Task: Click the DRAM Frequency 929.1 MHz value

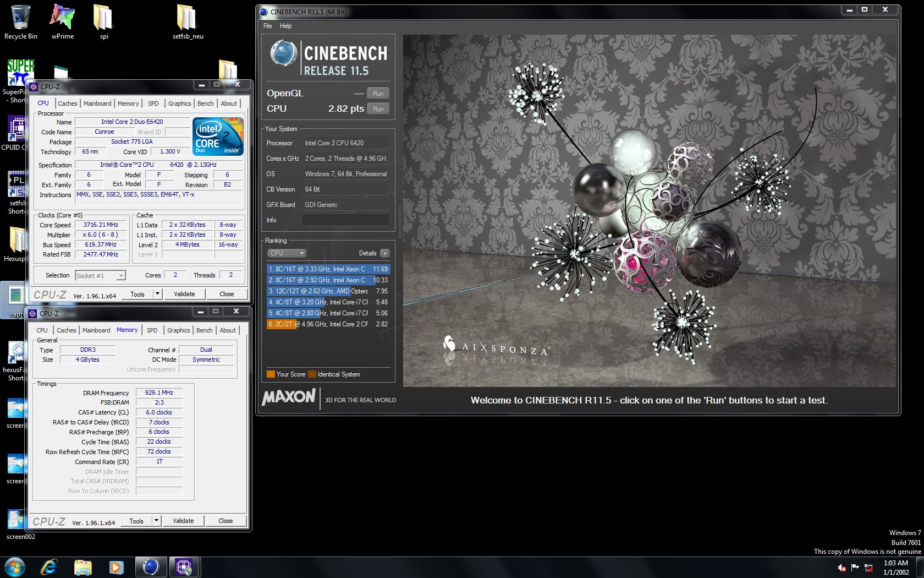Action: (159, 392)
